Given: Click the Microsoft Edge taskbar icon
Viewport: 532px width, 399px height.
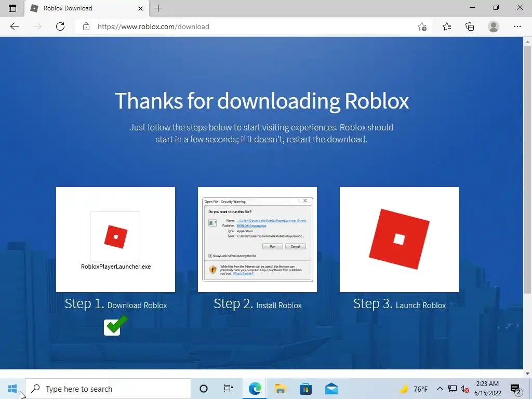Looking at the screenshot, I should (x=255, y=389).
